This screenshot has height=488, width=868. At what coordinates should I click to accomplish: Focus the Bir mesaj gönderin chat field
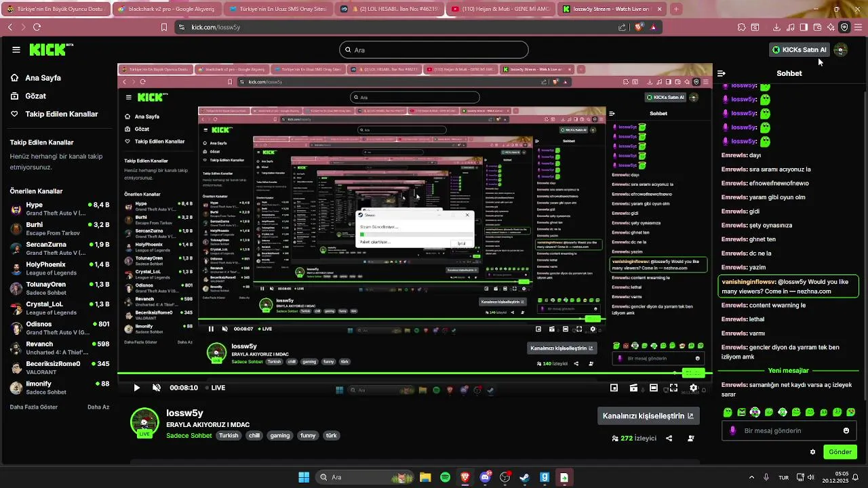(789, 430)
